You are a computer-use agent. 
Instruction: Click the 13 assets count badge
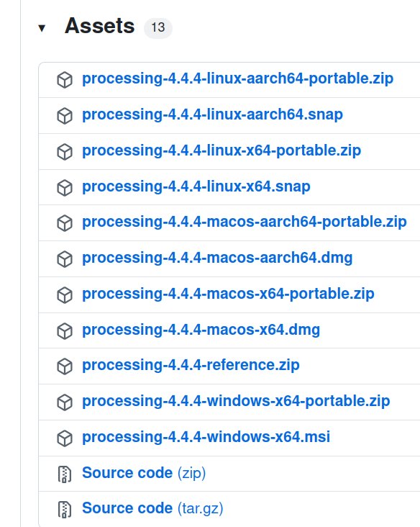click(x=157, y=27)
